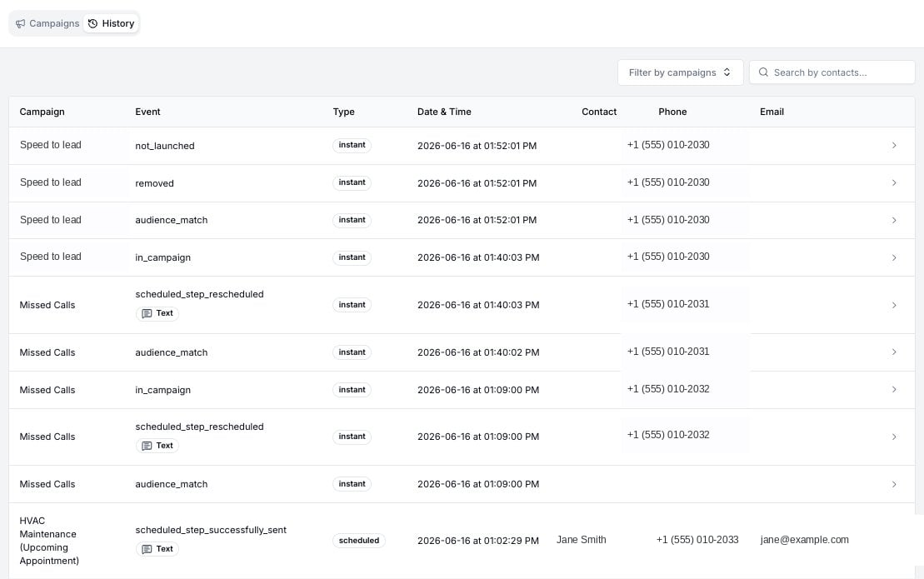Select the Phone column header
Screen dimensions: 924x579
click(672, 112)
